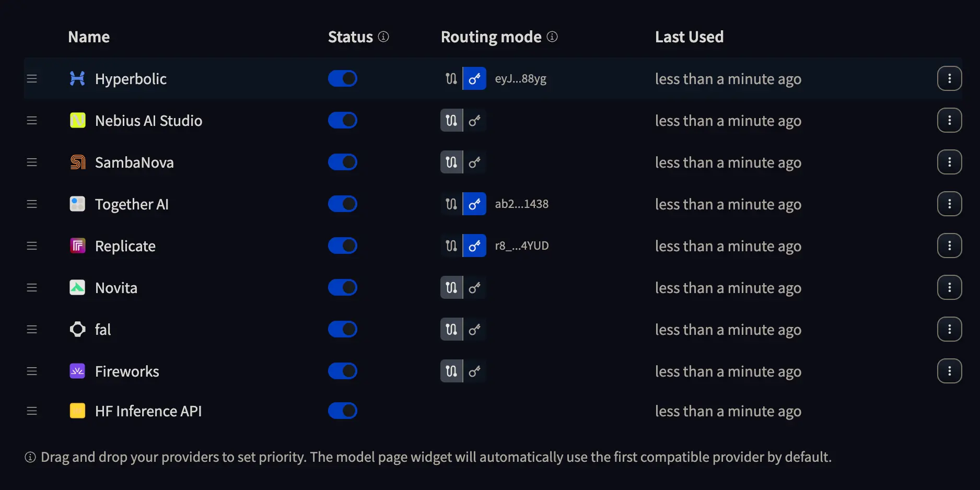Select custom key routing for Novita

(474, 288)
